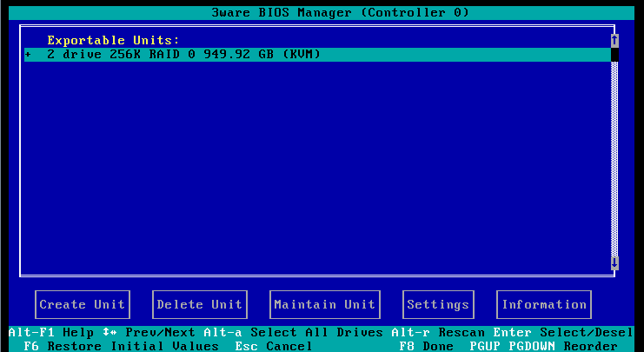Click the scrollbar up arrow
This screenshot has width=644, height=352.
(x=614, y=40)
